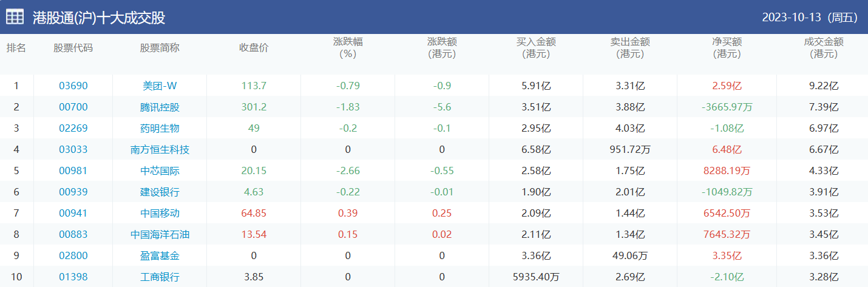The height and width of the screenshot is (287, 868).
Task: Open 腾讯控股 stock page
Action: point(160,107)
